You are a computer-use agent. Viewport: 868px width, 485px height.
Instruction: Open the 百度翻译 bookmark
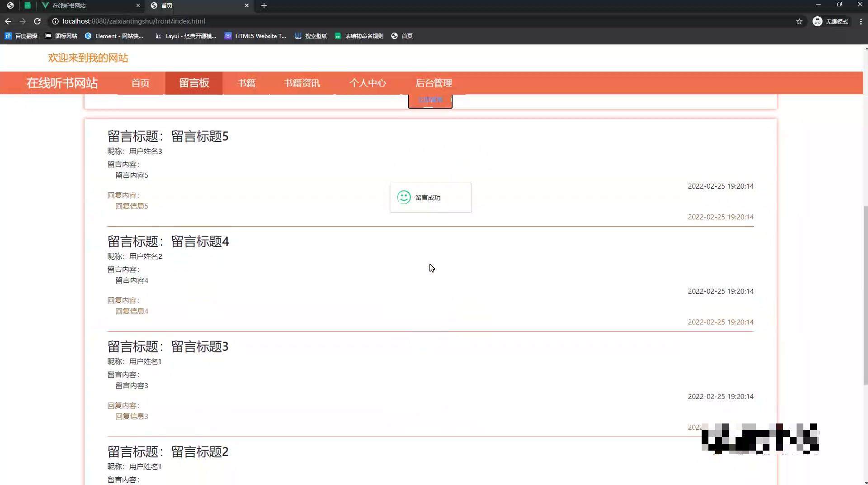(x=21, y=36)
